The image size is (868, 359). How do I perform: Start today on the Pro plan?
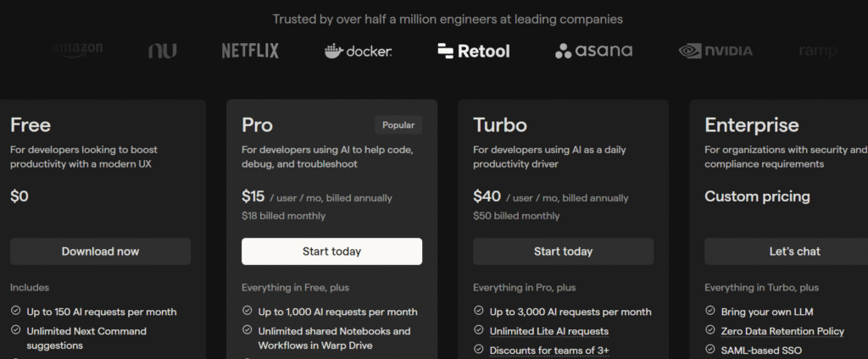[331, 251]
